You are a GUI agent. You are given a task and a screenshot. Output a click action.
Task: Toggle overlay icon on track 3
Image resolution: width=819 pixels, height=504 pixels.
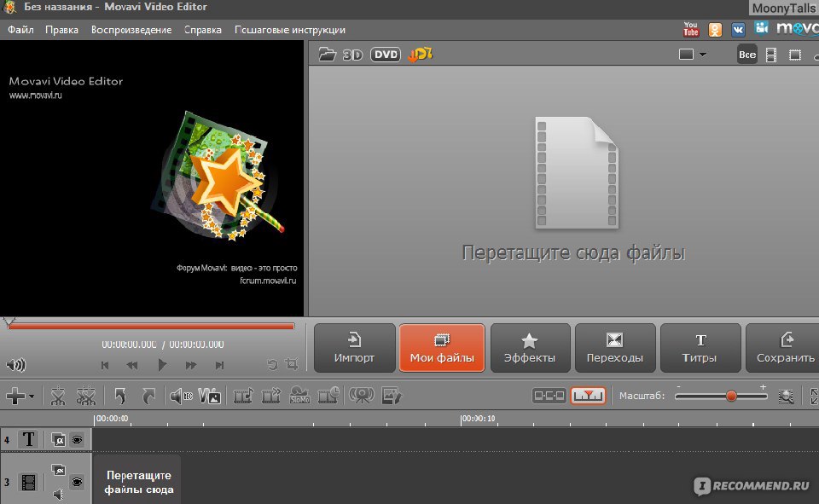[59, 470]
